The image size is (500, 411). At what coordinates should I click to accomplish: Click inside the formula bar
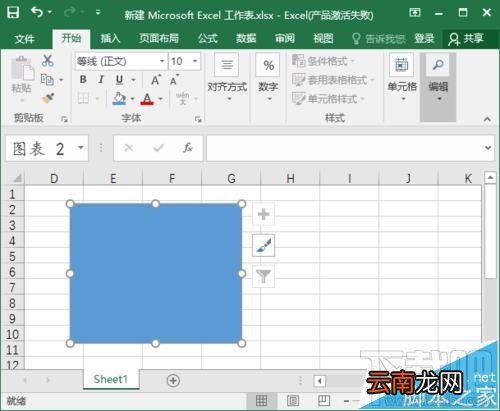(345, 148)
